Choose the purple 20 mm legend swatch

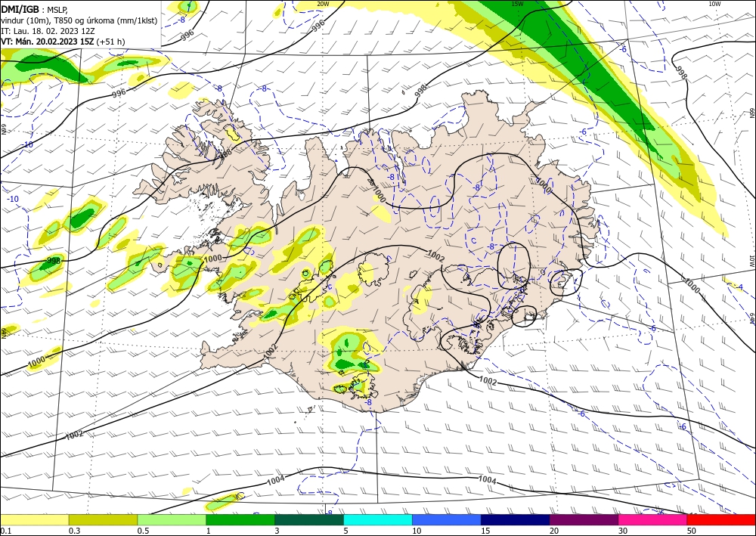click(x=584, y=519)
